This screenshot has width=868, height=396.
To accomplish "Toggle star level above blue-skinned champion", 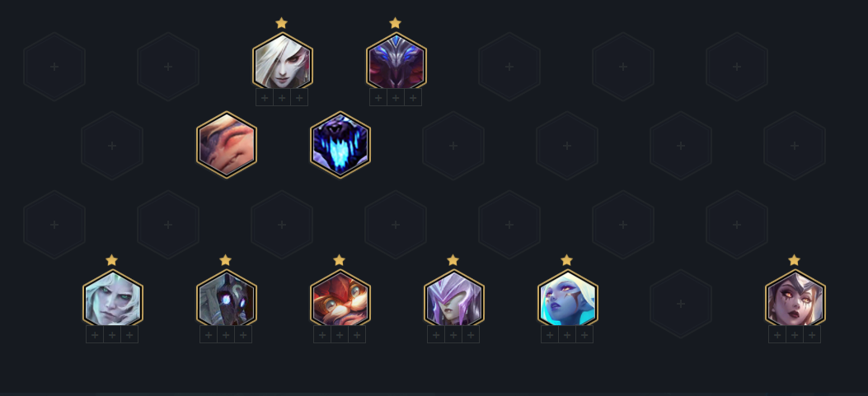I will 566,260.
